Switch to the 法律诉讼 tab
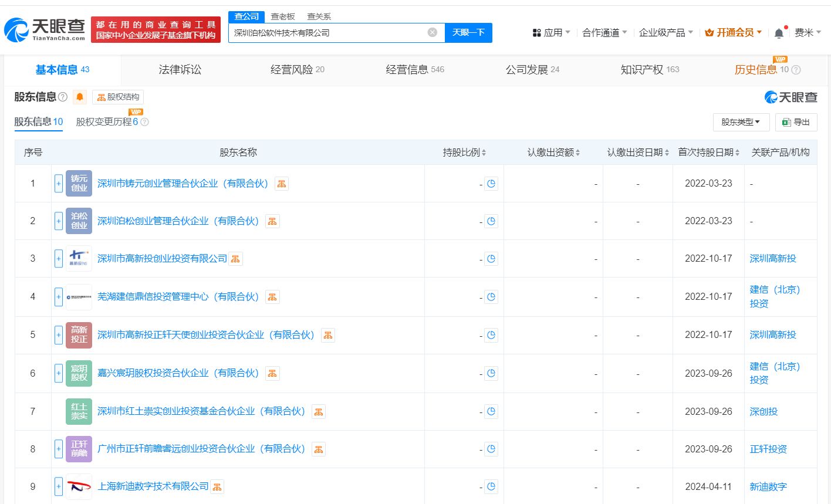 [180, 70]
